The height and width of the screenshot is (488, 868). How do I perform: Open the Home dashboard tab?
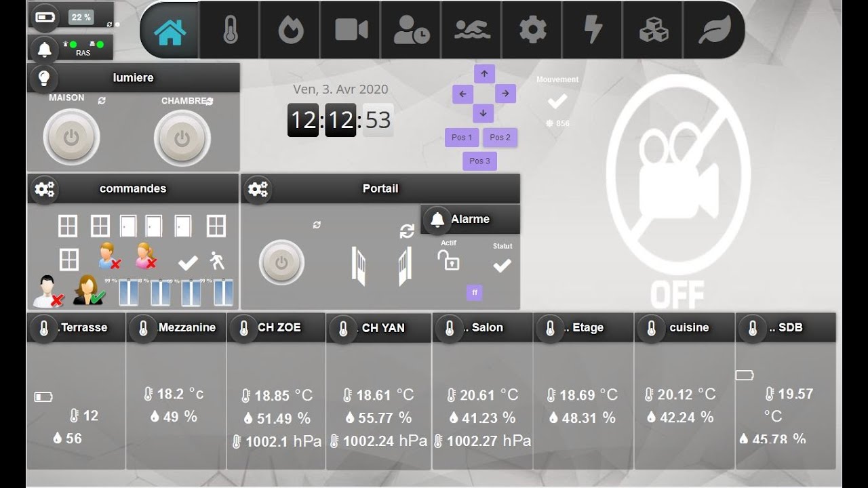(170, 31)
